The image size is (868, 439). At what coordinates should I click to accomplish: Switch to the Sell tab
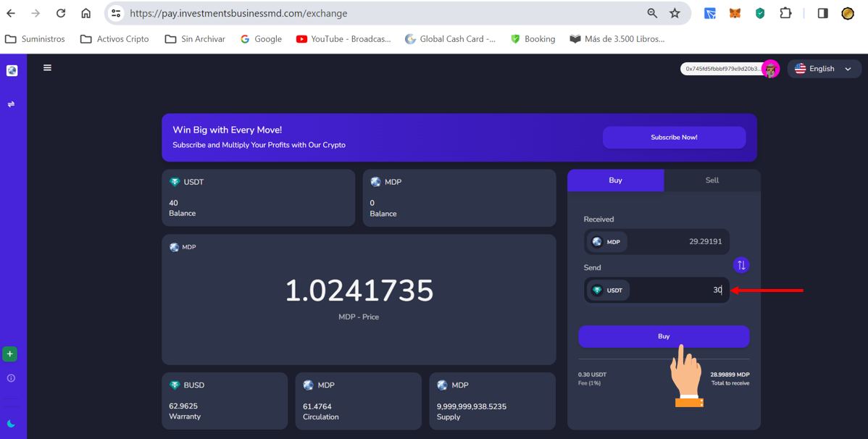coord(711,180)
